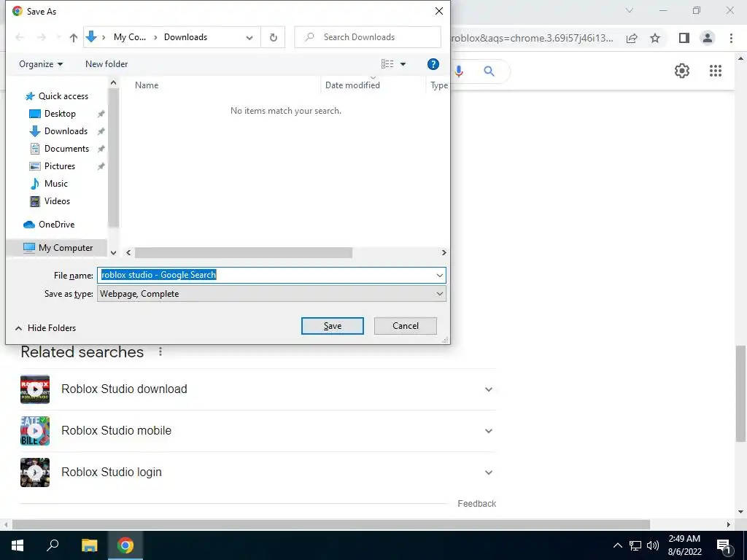Click the Roblox Studio login thumbnail
747x560 pixels.
pos(35,472)
